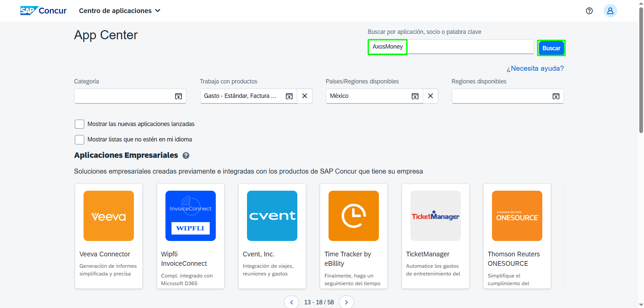Enable Mostrar las nuevas aplicaciones lanzadas
644x308 pixels.
pos(80,124)
